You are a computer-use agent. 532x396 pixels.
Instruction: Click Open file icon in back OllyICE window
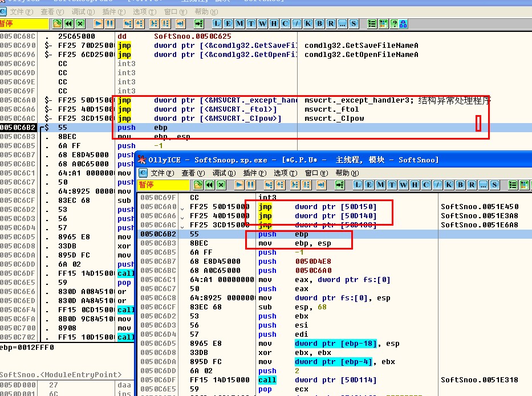pyautogui.click(x=58, y=24)
